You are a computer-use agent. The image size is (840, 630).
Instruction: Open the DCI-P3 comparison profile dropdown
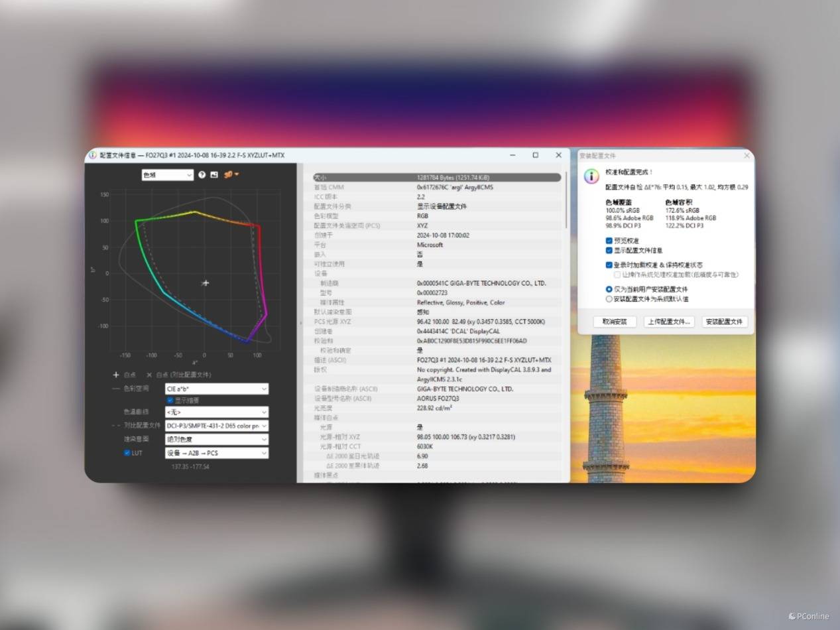tap(216, 426)
